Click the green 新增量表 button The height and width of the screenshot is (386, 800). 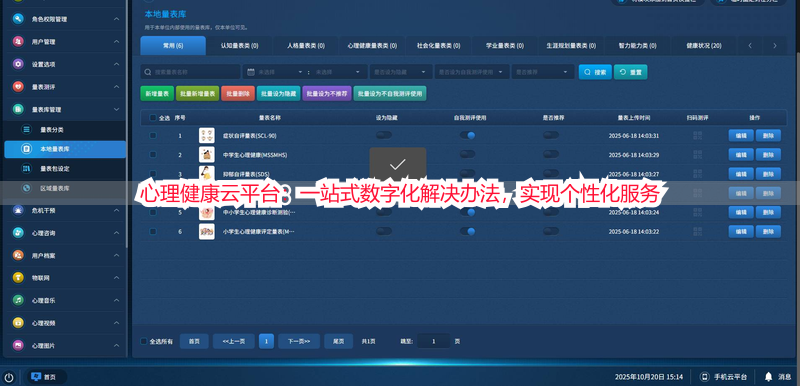coord(157,93)
